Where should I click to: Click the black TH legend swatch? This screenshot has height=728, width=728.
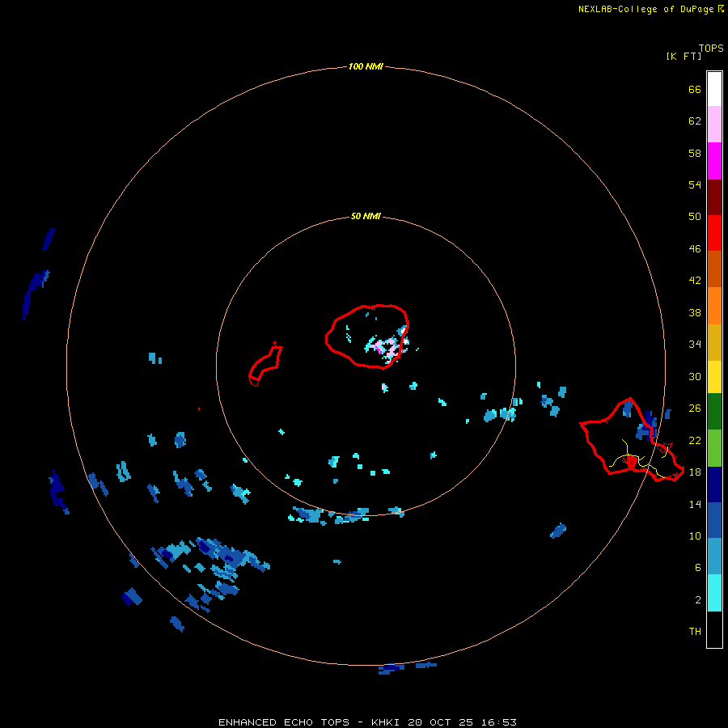[x=714, y=629]
